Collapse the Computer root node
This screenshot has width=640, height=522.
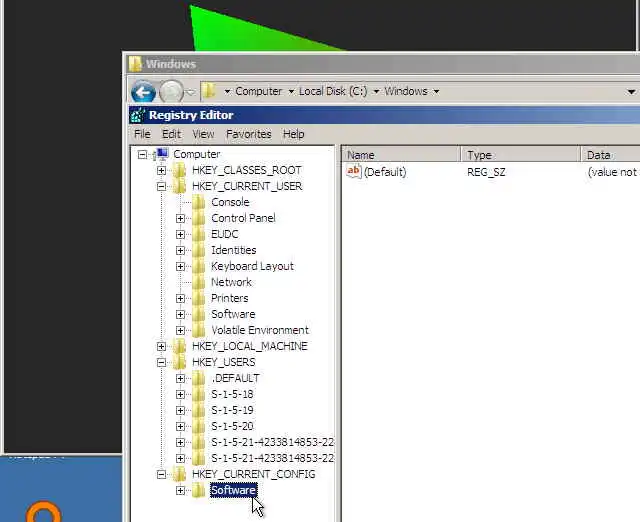(x=142, y=155)
